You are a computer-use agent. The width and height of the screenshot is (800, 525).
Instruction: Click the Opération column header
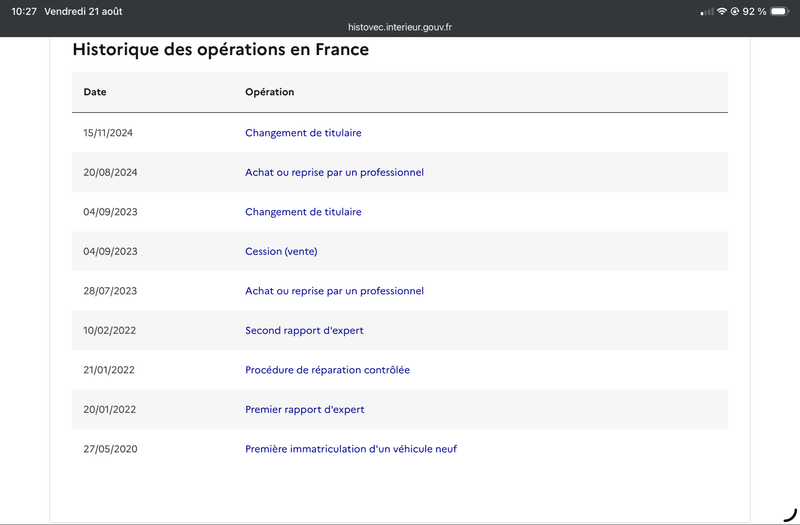[x=269, y=92]
